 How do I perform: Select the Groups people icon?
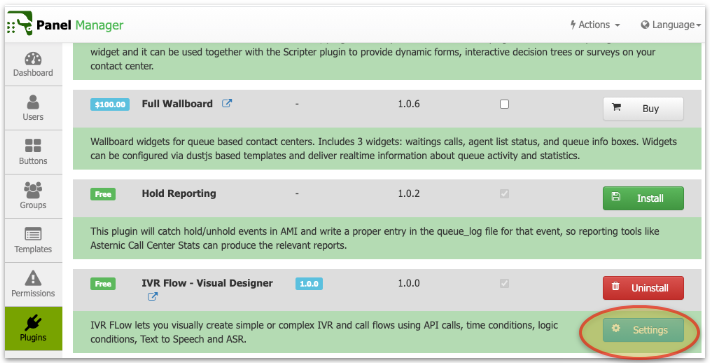click(x=33, y=190)
